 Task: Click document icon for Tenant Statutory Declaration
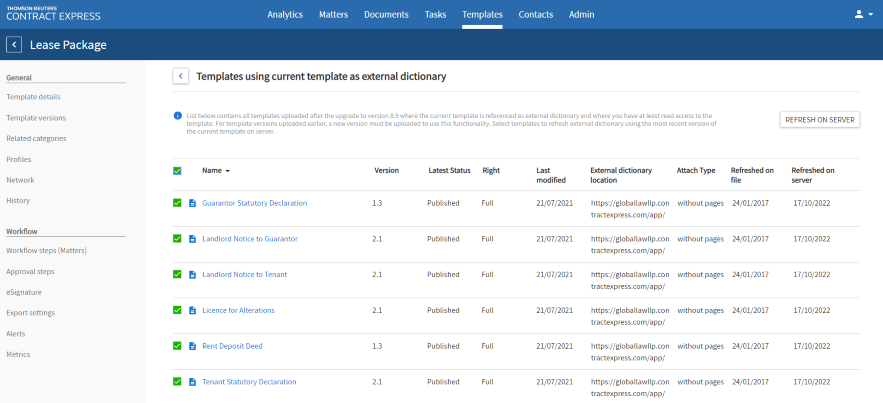click(x=192, y=382)
